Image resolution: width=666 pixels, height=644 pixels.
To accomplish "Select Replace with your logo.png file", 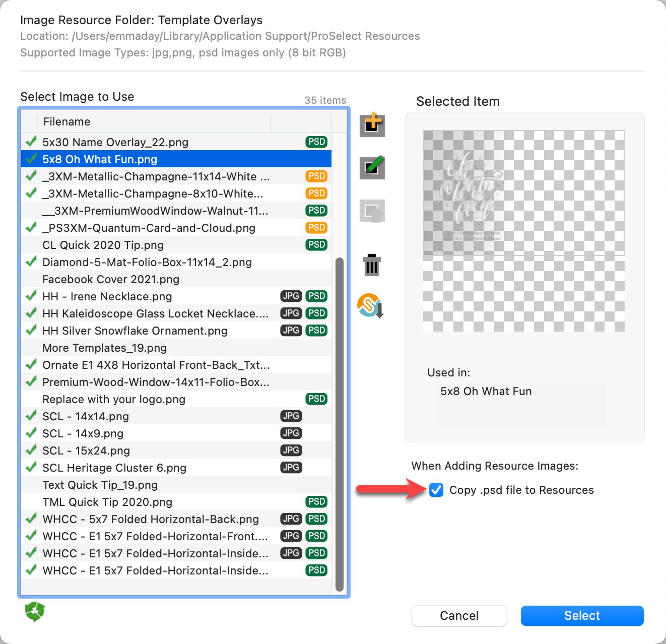I will tap(114, 399).
